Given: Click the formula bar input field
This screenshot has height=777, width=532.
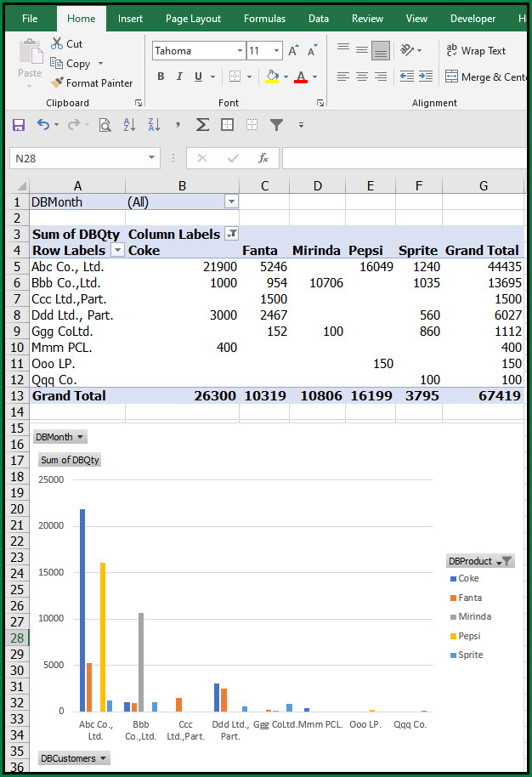Looking at the screenshot, I should 405,158.
